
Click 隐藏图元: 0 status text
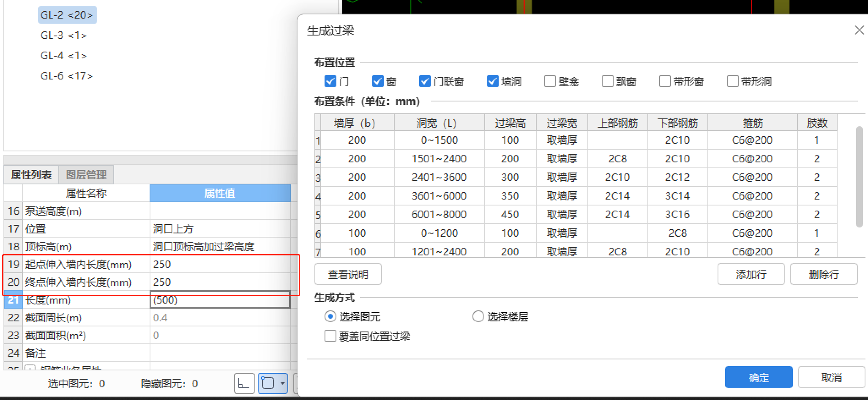tap(169, 384)
